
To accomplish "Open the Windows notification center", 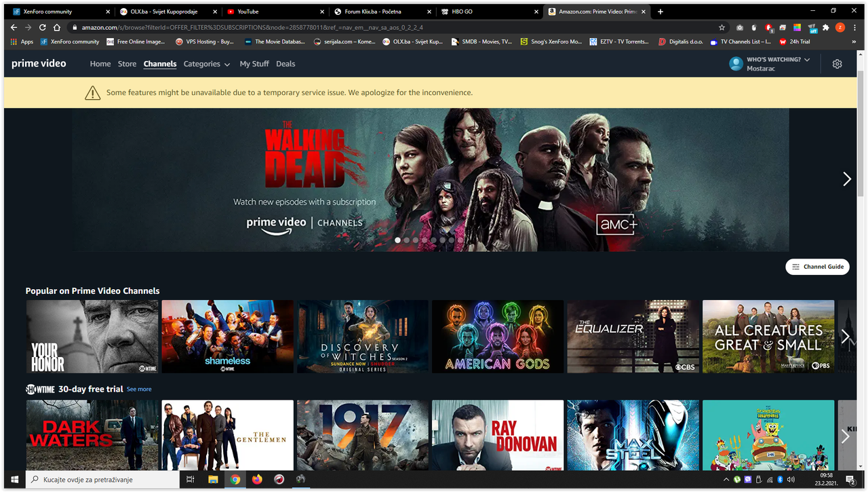I will pos(850,480).
